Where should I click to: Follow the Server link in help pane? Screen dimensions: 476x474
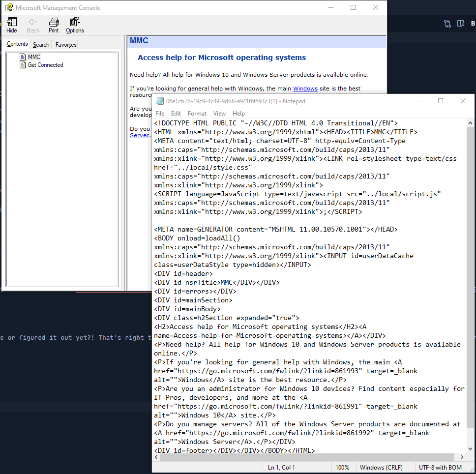[x=139, y=135]
